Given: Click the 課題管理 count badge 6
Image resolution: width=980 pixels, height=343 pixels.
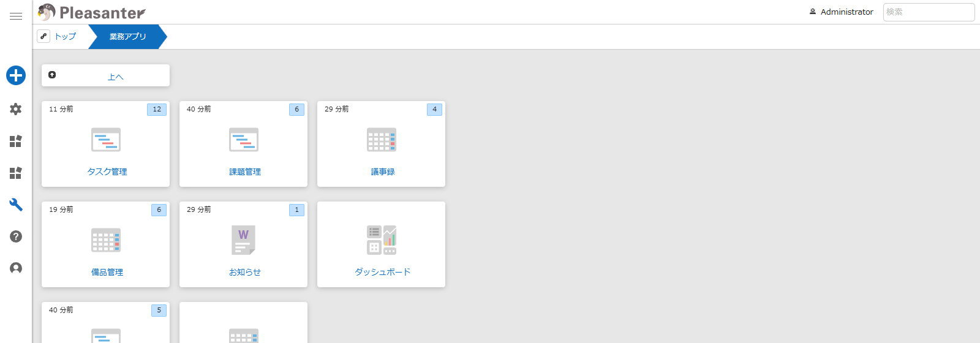Looking at the screenshot, I should pos(296,109).
